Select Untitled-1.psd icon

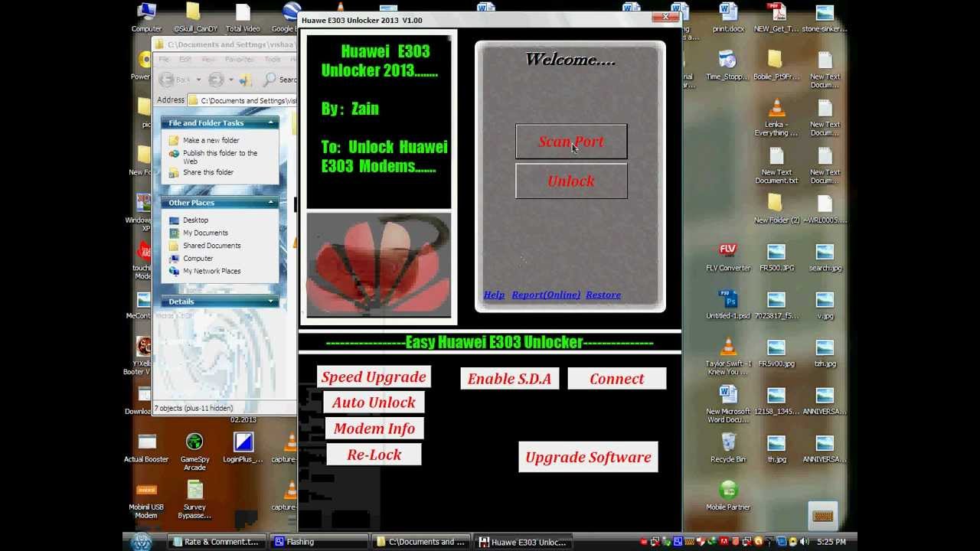coord(728,305)
